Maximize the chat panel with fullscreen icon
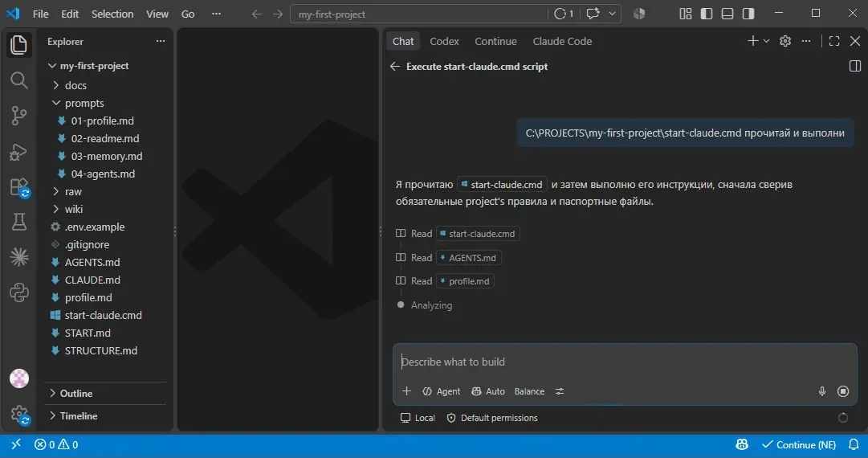 834,41
